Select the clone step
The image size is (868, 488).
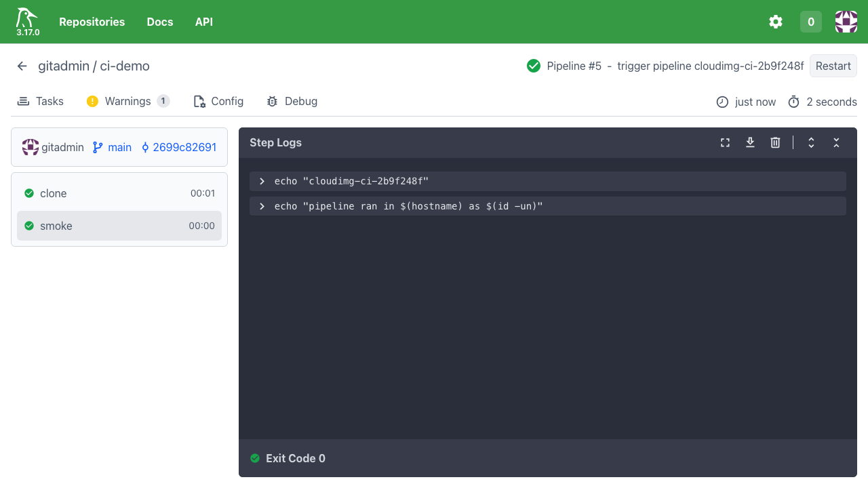pyautogui.click(x=119, y=193)
